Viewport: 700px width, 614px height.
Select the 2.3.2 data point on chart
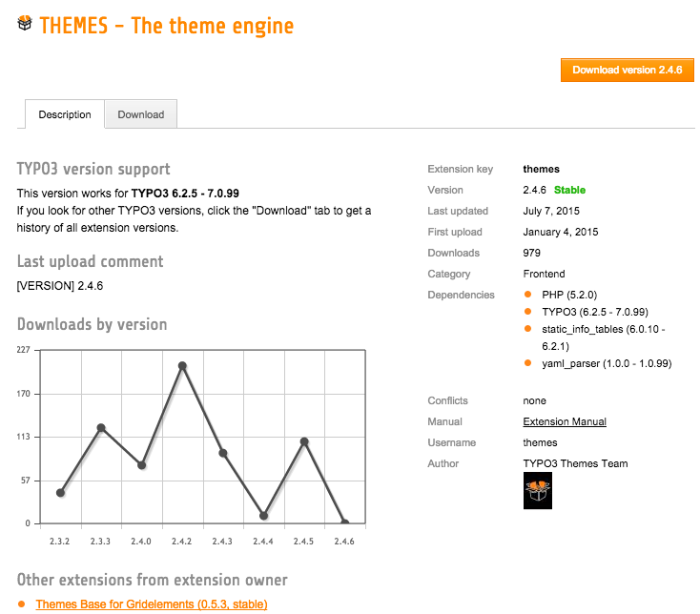tap(61, 493)
